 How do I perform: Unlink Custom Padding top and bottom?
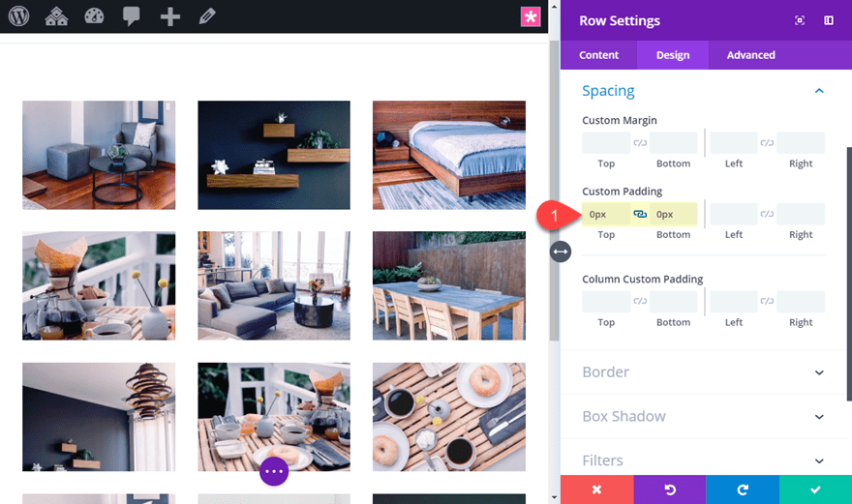pyautogui.click(x=640, y=214)
